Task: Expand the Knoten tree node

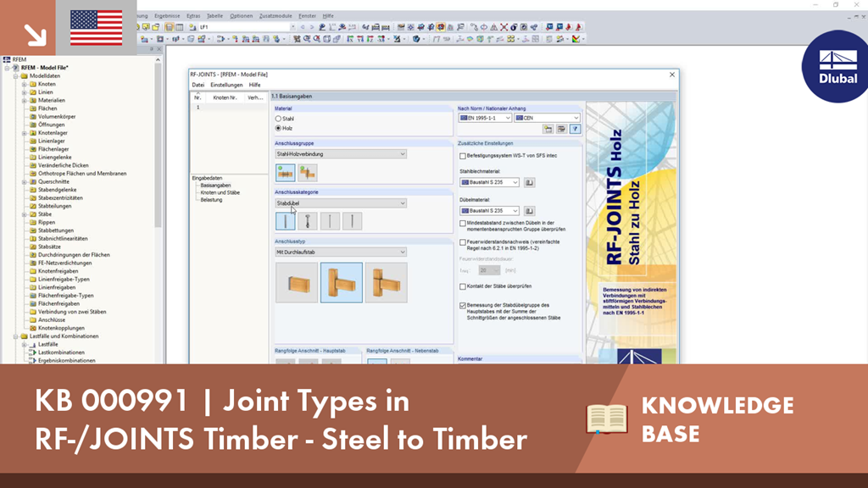Action: (25, 84)
